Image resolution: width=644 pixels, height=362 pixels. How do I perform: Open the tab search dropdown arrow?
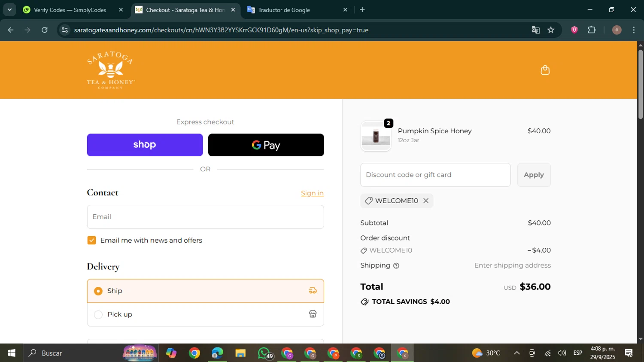[x=9, y=10]
